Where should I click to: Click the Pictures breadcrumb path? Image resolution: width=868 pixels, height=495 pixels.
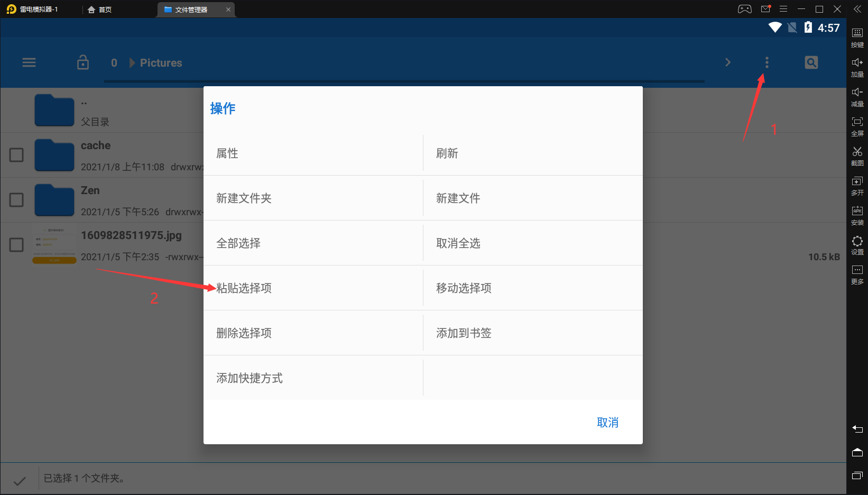[x=161, y=63]
